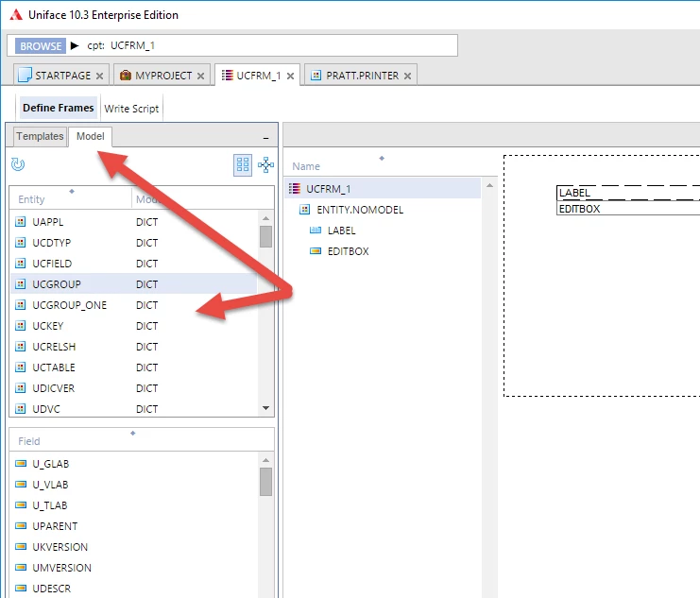Select the UDESCR field

[x=51, y=589]
